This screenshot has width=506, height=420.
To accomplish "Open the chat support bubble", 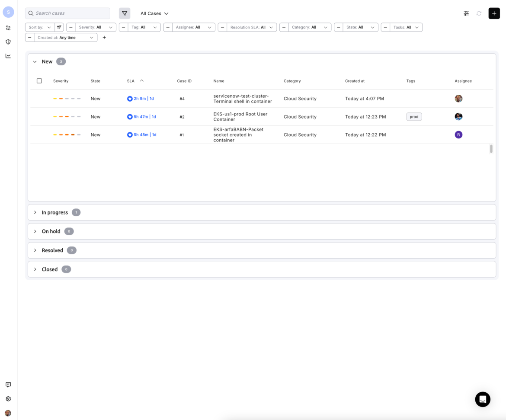I will point(483,399).
